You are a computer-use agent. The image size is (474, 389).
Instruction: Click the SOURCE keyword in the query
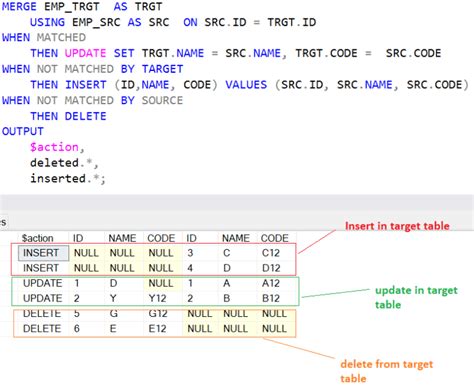coord(163,100)
